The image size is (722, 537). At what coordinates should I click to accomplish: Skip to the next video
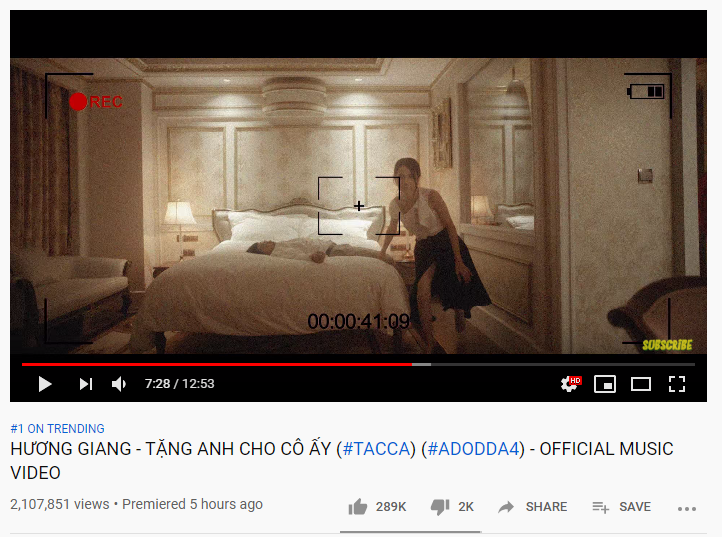point(86,384)
